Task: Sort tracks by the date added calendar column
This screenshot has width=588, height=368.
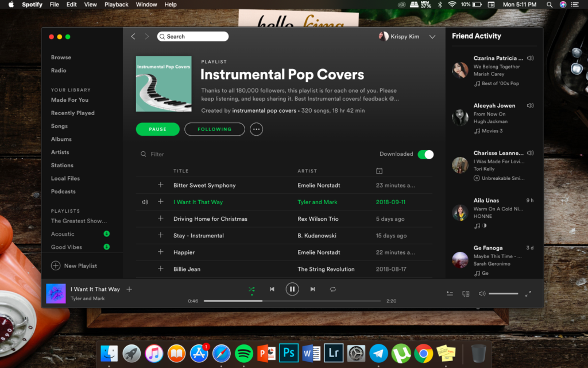Action: point(379,171)
